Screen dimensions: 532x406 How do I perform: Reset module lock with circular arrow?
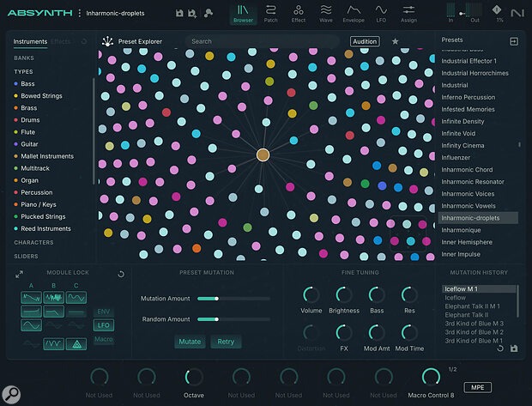(x=121, y=274)
